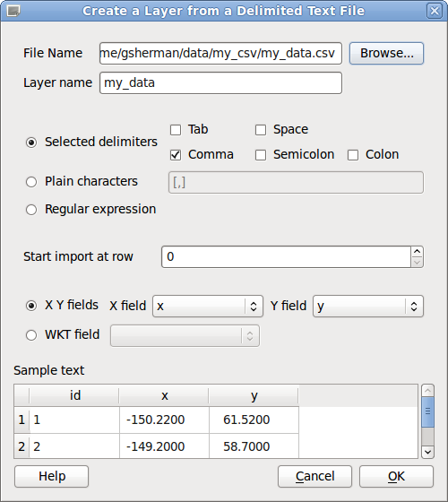
Task: Enable the Tab delimiter checkbox
Action: tap(176, 130)
